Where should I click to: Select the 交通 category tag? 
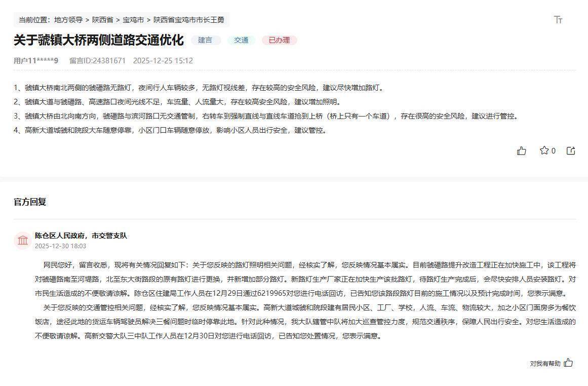[241, 40]
